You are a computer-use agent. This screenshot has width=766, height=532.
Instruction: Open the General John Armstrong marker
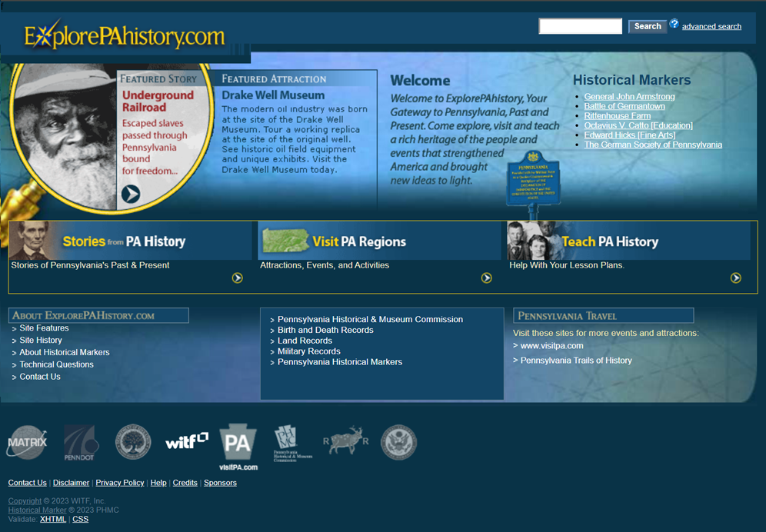click(629, 97)
